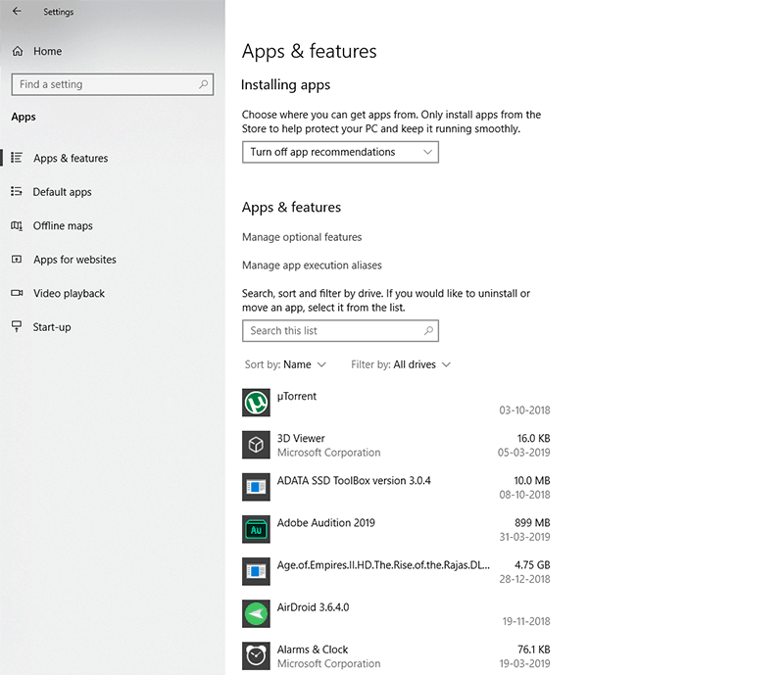Click 10.0 MB size of ADATA ToolBox
784x675 pixels.
532,480
